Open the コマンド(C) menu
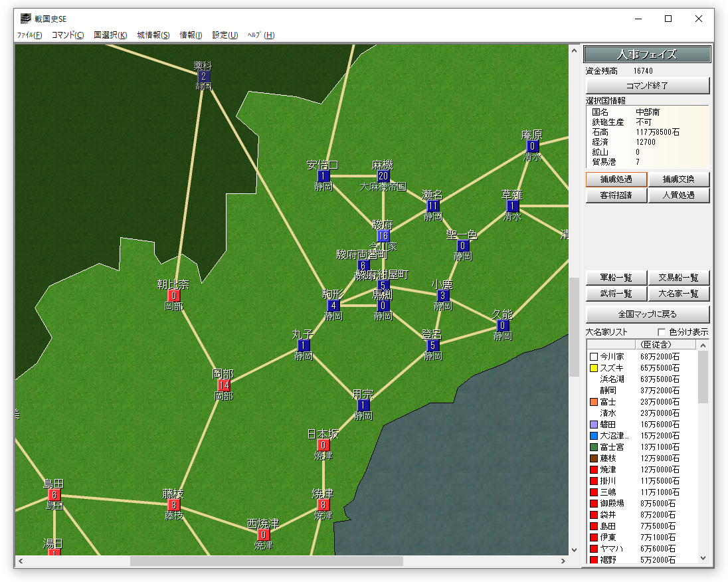Viewport: 728px width, 582px height. point(68,35)
